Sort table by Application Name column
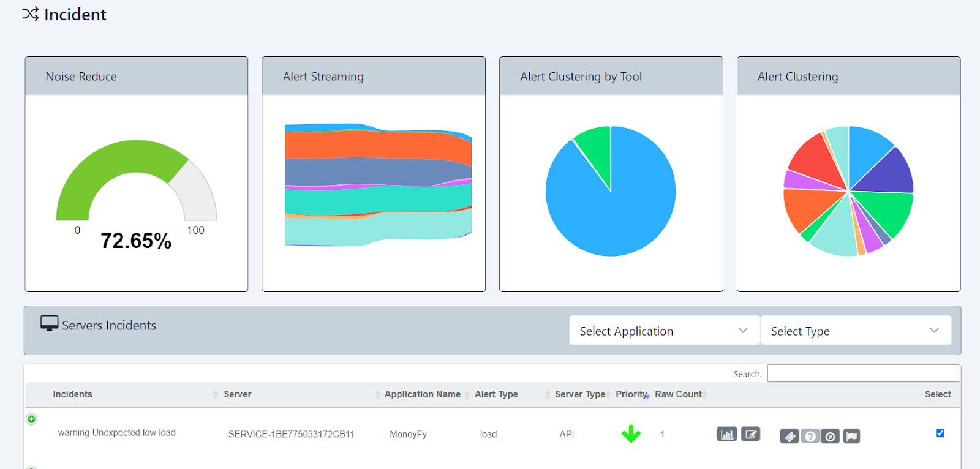The width and height of the screenshot is (980, 469). [x=423, y=394]
